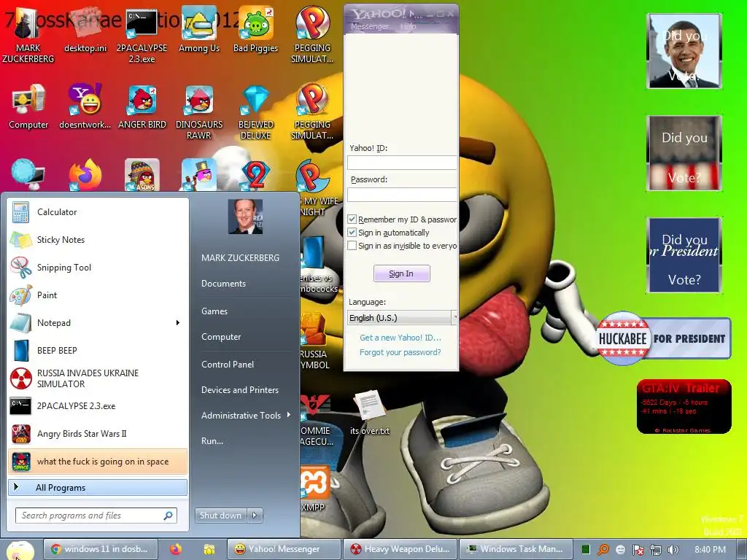Viewport: 747px width, 560px height.
Task: Select the desktop.ini file icon
Action: click(x=85, y=29)
